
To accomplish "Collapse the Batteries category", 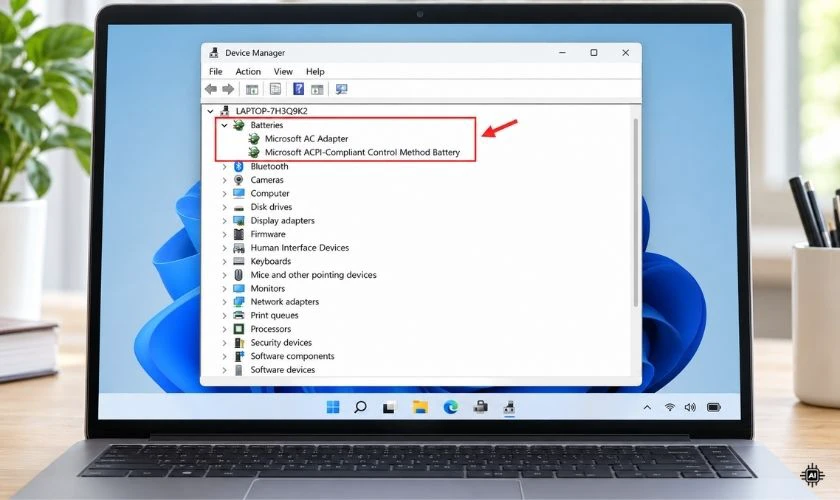I will [x=224, y=125].
